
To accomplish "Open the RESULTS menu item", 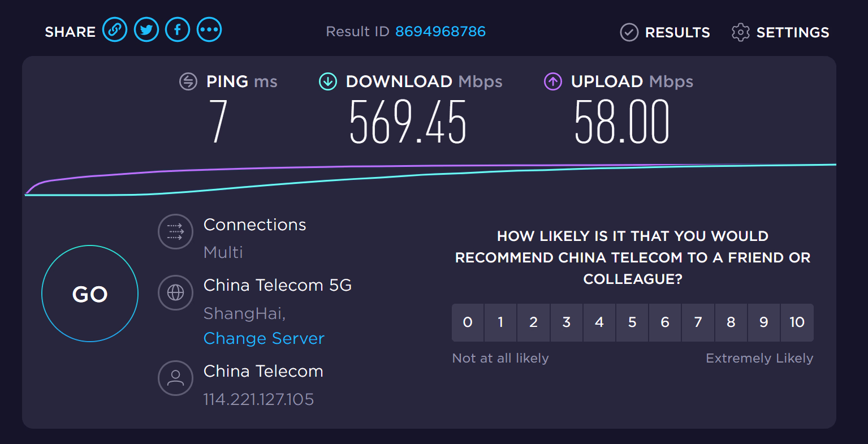I will coord(677,32).
